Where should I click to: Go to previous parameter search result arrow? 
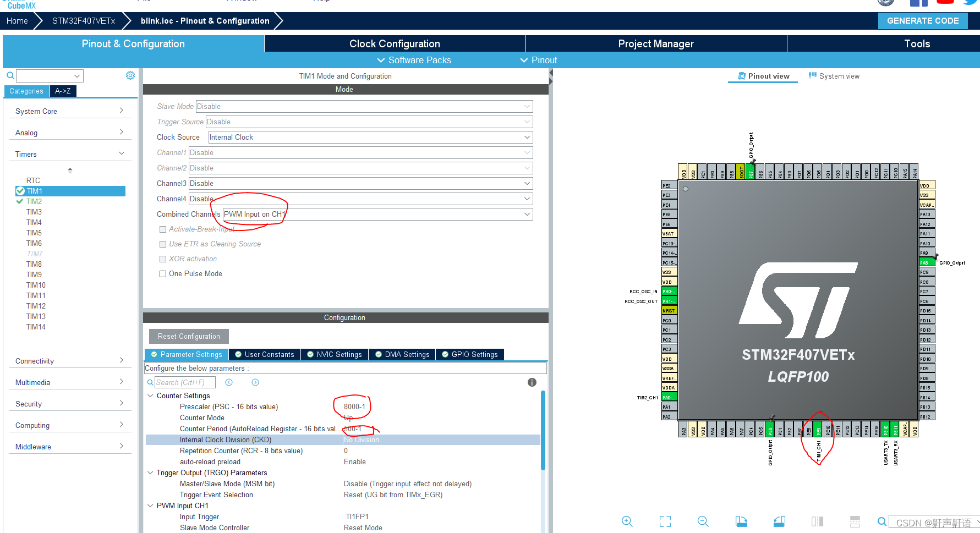pos(229,382)
